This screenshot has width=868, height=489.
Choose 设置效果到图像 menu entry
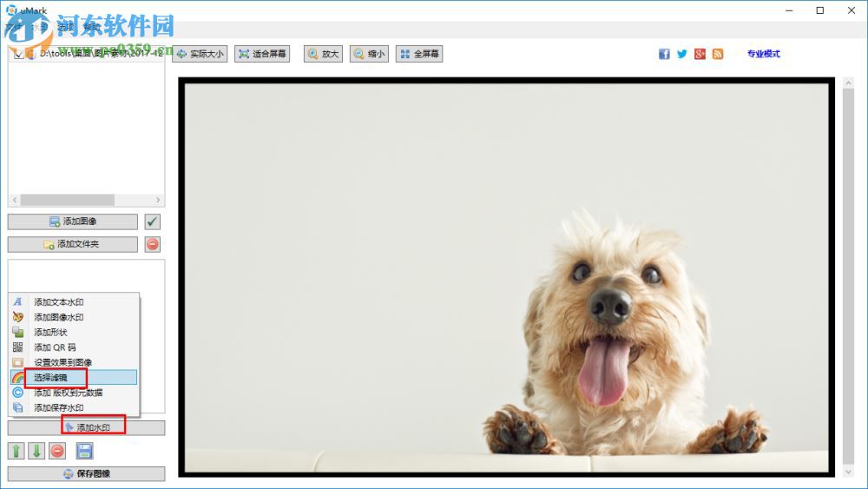[74, 362]
